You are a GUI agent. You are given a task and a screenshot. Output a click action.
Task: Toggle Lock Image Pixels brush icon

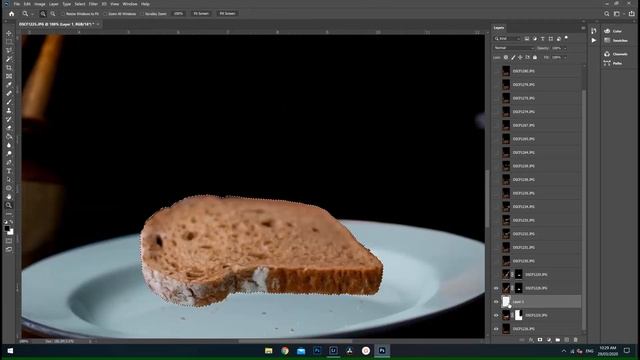click(x=513, y=58)
